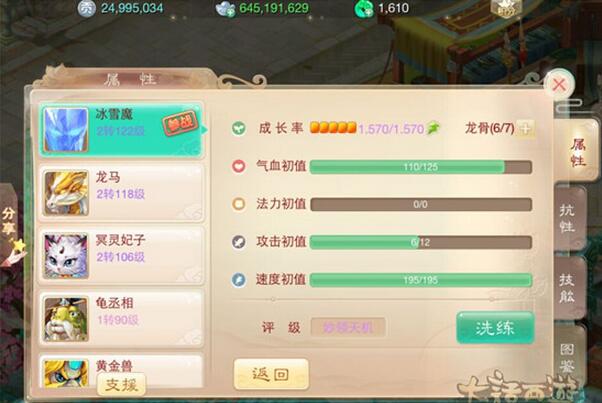Viewport: 602px width, 403px height.
Task: Select the 冰雪魔 pet portrait
Action: [66, 129]
